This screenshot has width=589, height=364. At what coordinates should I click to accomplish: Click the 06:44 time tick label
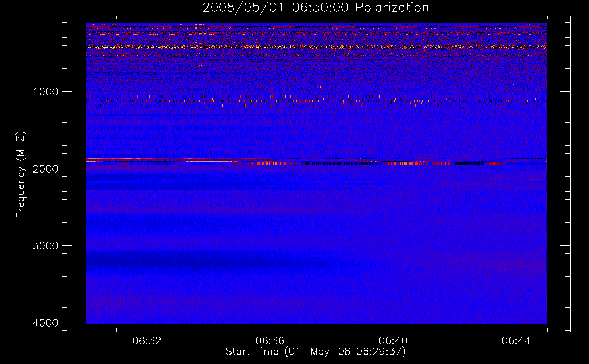coord(516,341)
